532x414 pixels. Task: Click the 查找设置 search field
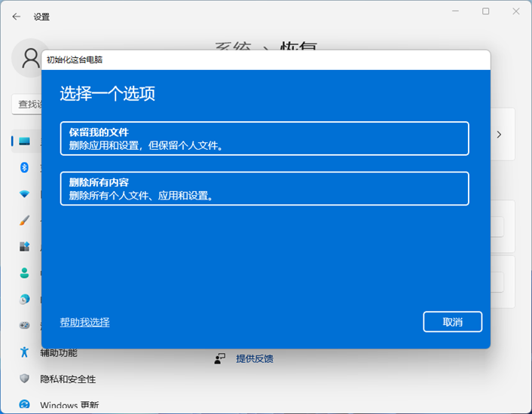pyautogui.click(x=27, y=104)
